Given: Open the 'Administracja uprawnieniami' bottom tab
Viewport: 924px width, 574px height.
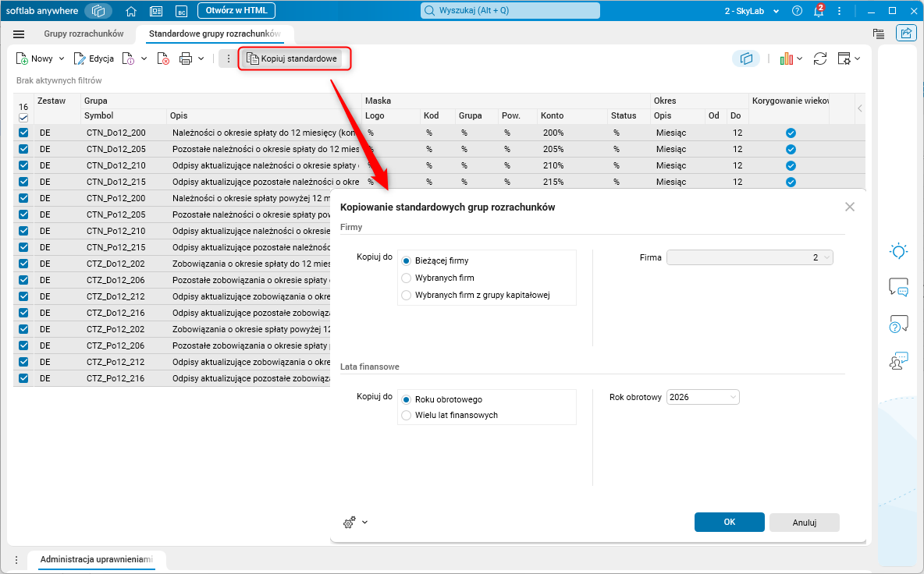Looking at the screenshot, I should click(x=97, y=559).
